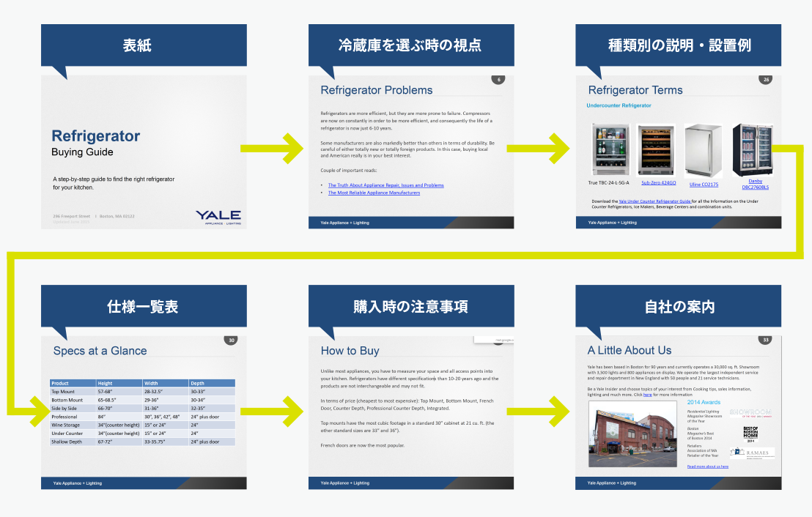
Task: Click the Yale building photo
Action: coord(632,434)
